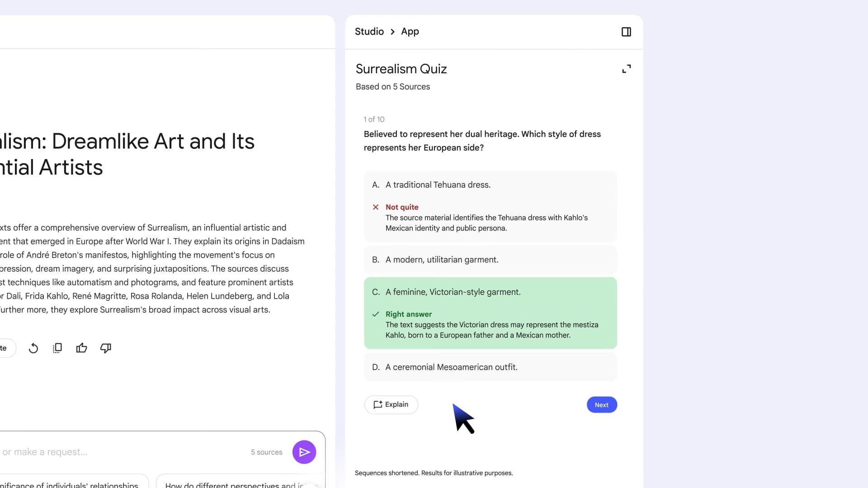The width and height of the screenshot is (868, 488).
Task: Regenerate the summary with the retry icon
Action: click(33, 348)
